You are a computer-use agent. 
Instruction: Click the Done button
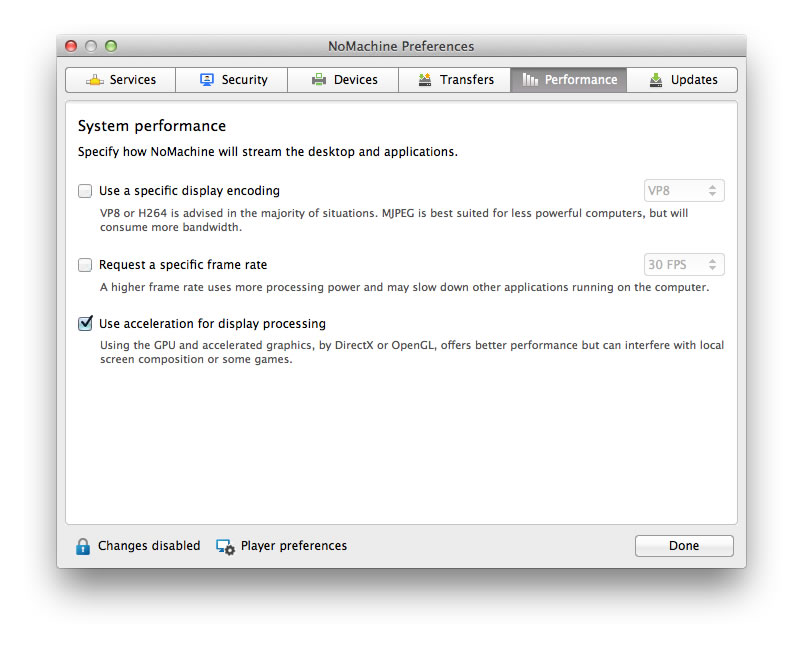(684, 546)
